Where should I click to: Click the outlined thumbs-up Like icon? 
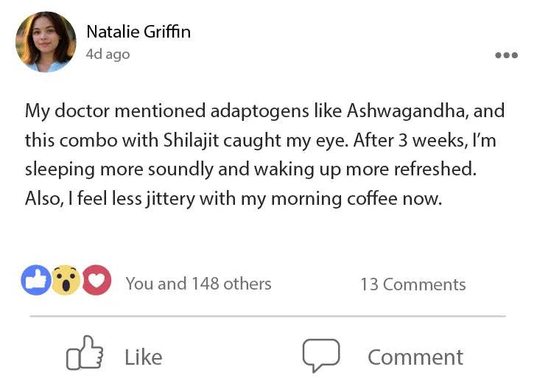coord(85,355)
